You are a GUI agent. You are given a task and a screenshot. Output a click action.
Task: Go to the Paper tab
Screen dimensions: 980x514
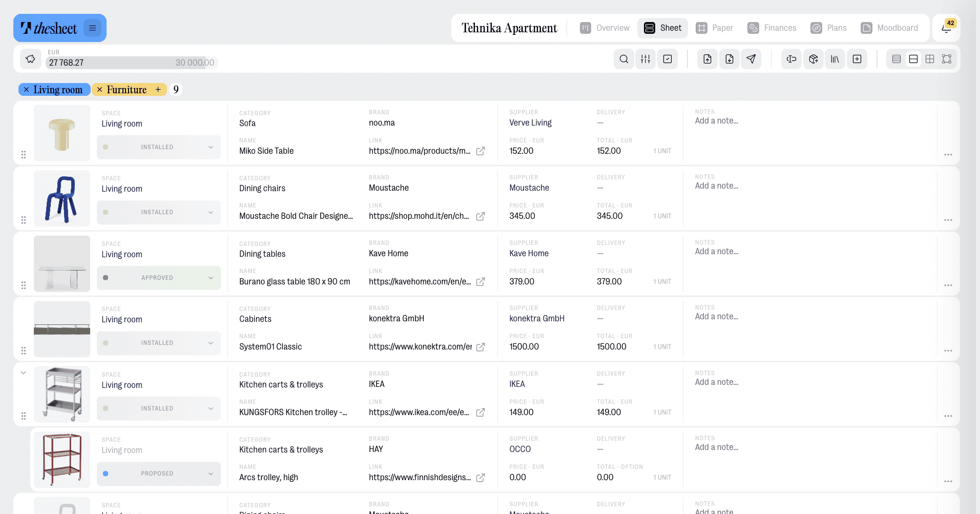click(x=715, y=28)
